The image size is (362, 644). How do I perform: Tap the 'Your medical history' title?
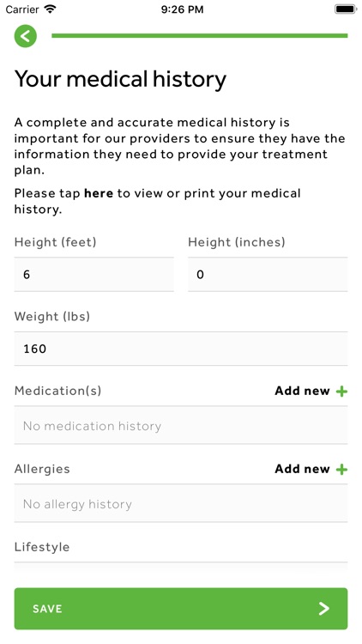(x=120, y=80)
